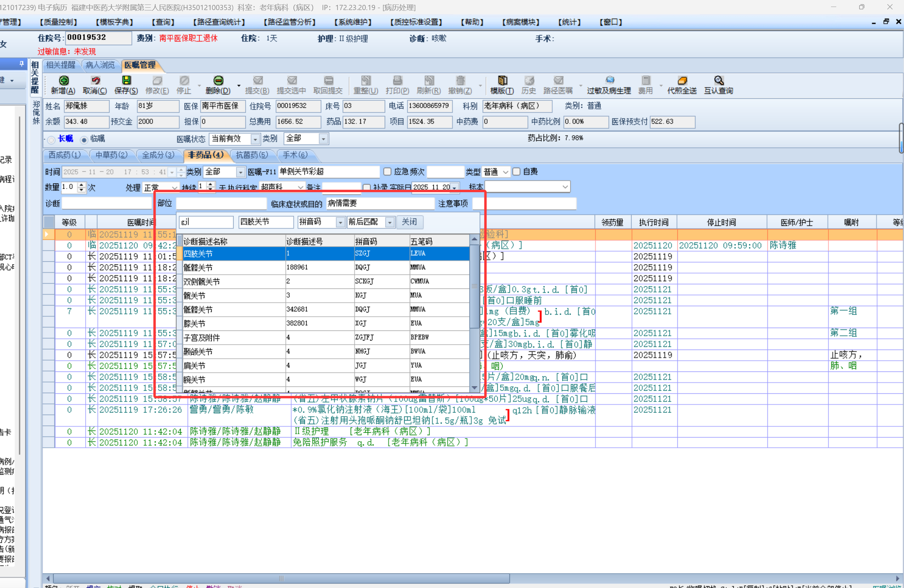Tick the 自费 checkbox
904x588 pixels.
tap(516, 172)
